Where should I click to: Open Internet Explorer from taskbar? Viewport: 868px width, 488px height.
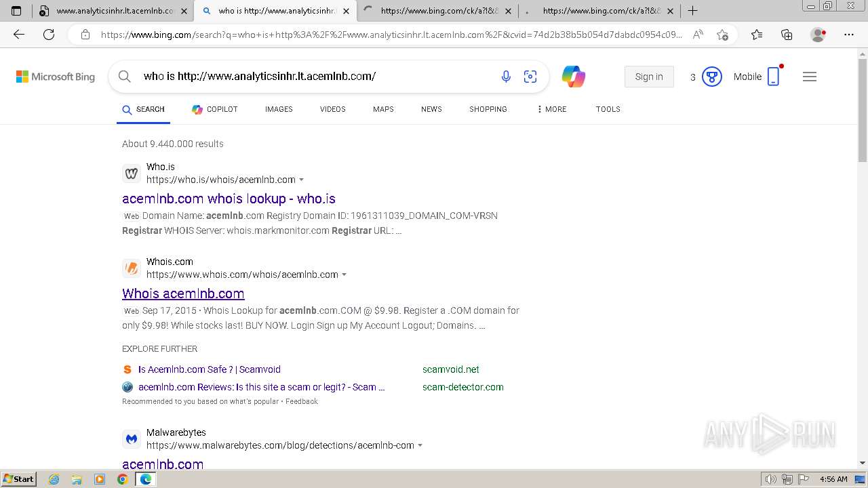click(x=54, y=479)
